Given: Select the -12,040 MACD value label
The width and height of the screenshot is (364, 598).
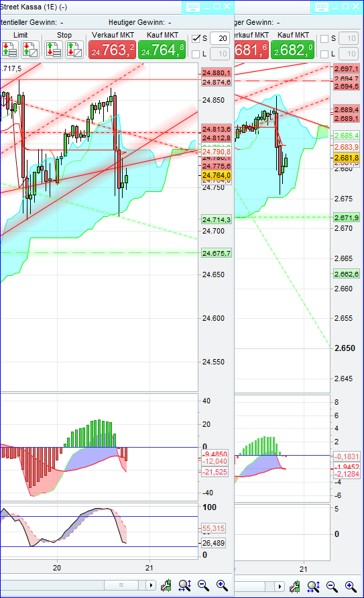Looking at the screenshot, I should (215, 462).
